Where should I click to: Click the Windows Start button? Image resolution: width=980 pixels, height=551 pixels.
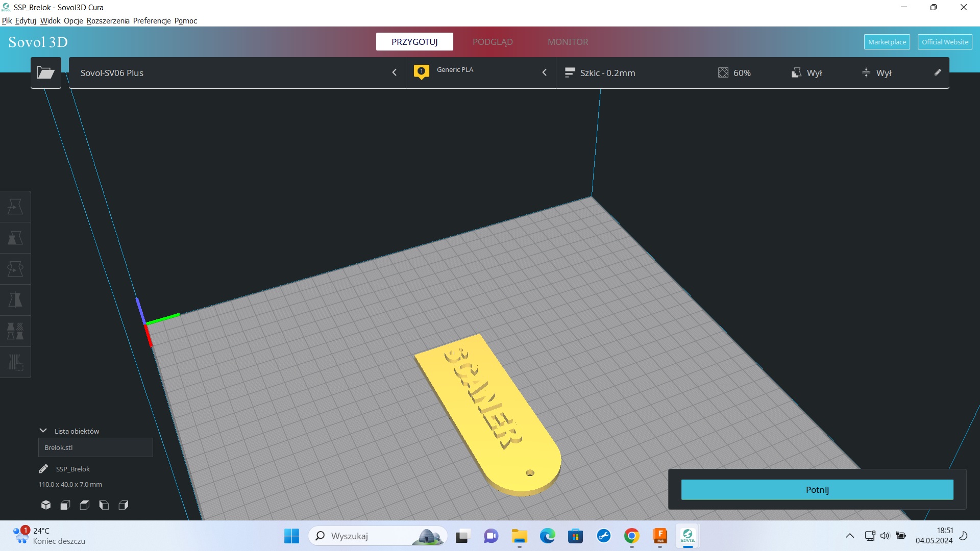coord(291,536)
